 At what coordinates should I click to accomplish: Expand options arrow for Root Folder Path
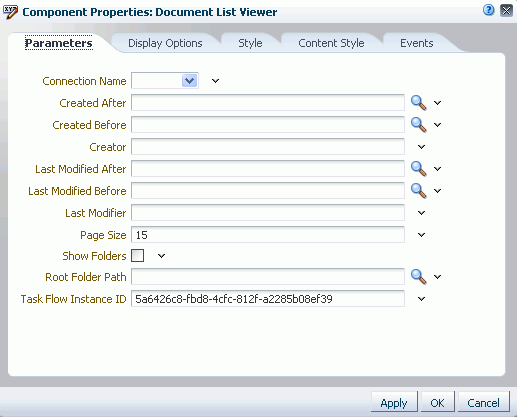point(437,277)
